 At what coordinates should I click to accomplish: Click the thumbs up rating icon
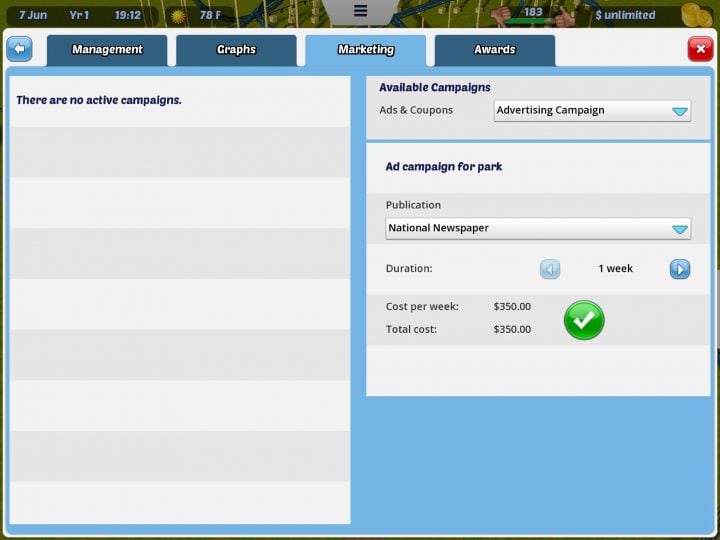pyautogui.click(x=565, y=17)
